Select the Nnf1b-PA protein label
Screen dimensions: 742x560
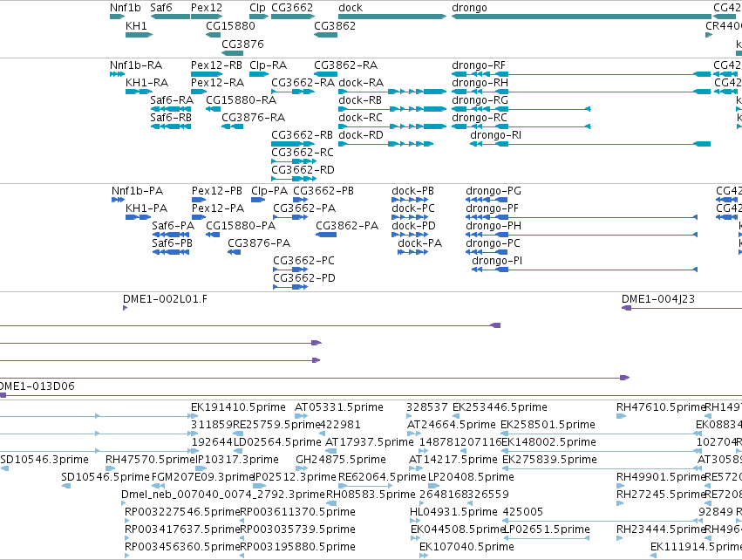tap(137, 191)
